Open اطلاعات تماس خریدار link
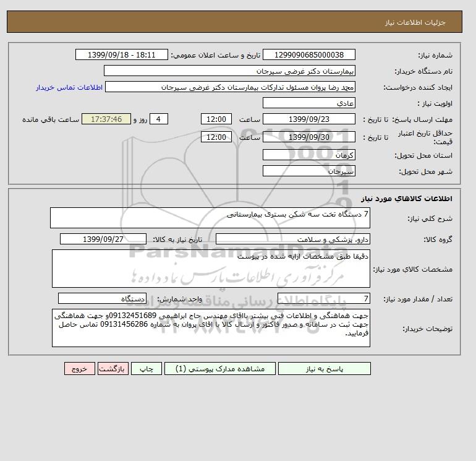Screen dimensions: 476x461 69,87
